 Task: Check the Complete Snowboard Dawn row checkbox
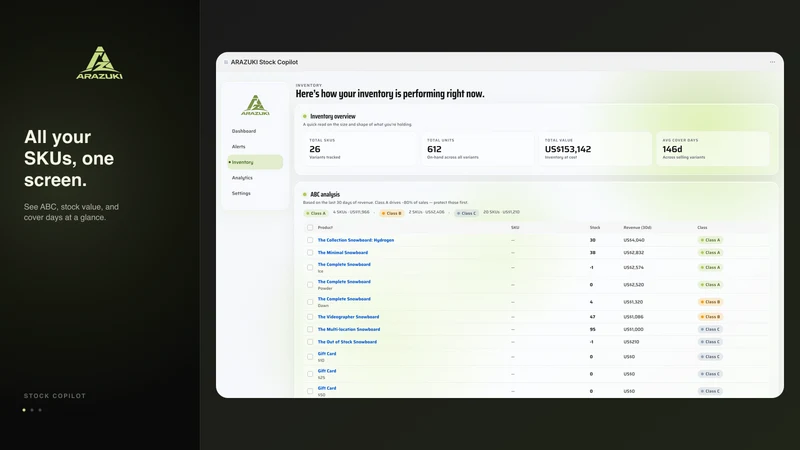click(x=310, y=302)
